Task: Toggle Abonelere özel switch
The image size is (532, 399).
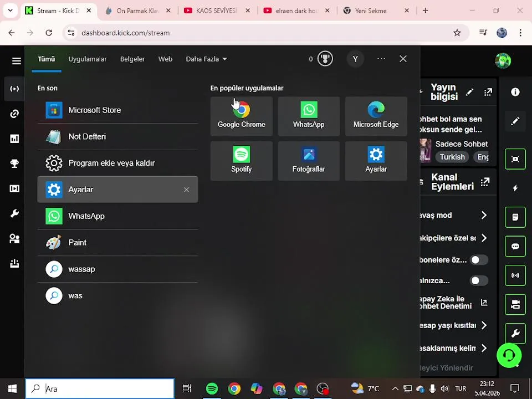Action: (x=479, y=260)
